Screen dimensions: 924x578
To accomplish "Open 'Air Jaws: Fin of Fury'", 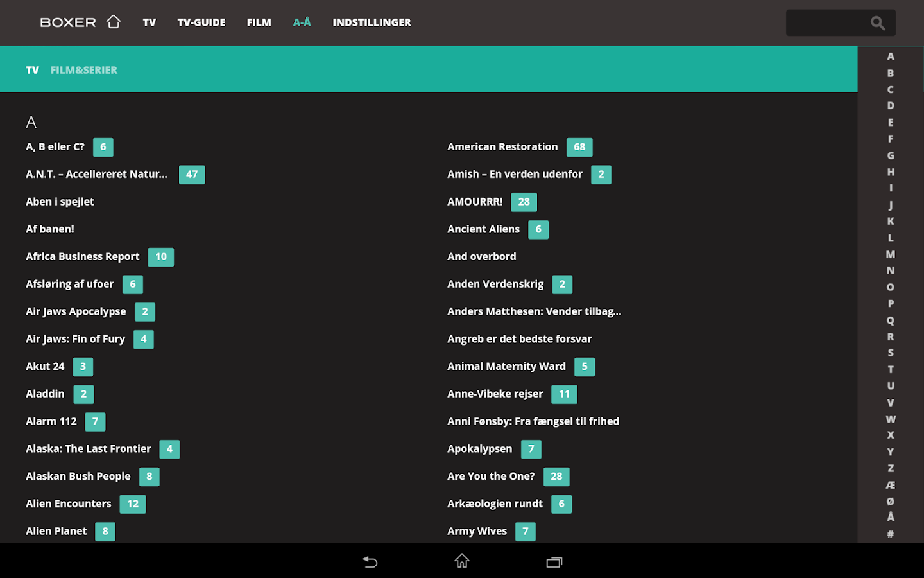I will 76,339.
